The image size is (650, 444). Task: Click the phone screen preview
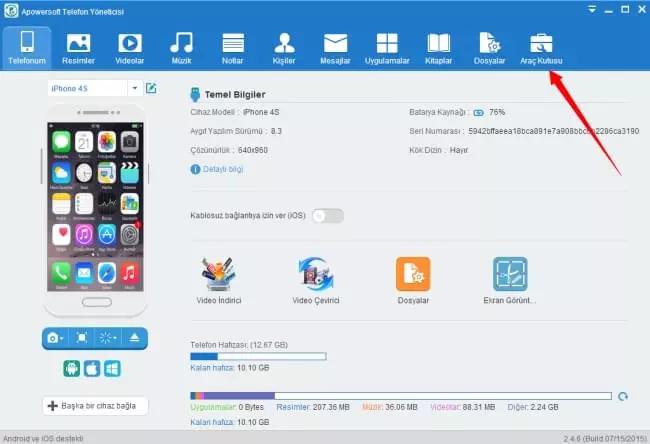95,206
